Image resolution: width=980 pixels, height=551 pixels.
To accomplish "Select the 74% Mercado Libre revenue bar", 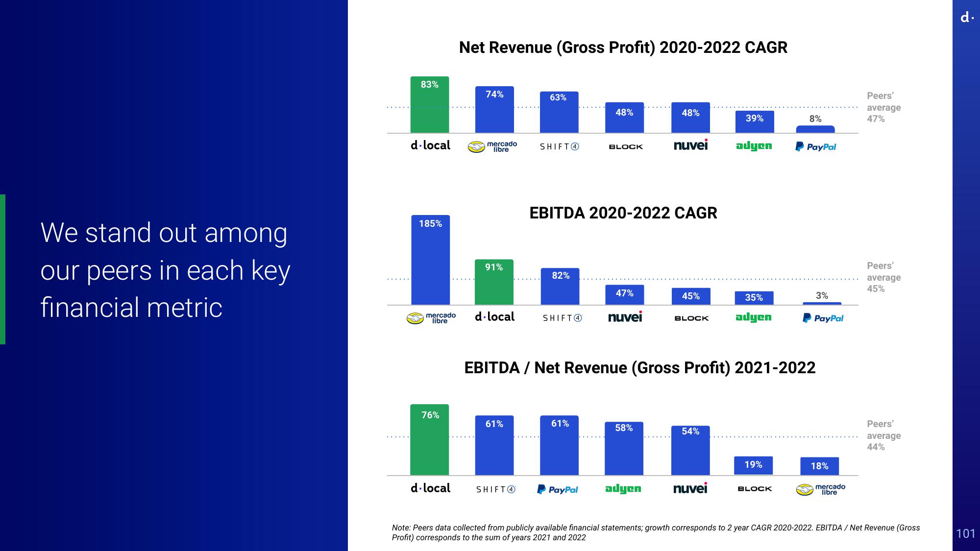I will [494, 109].
